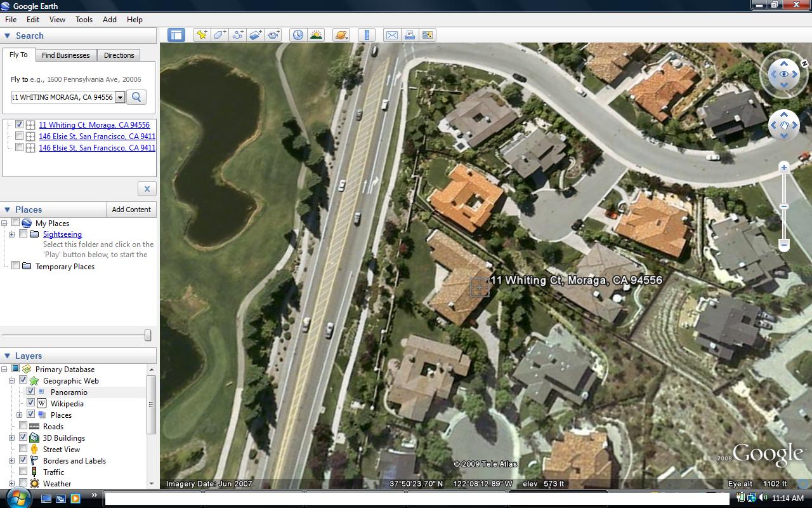Toggle the sidebar visibility toolbar icon
The width and height of the screenshot is (812, 508).
coord(176,35)
